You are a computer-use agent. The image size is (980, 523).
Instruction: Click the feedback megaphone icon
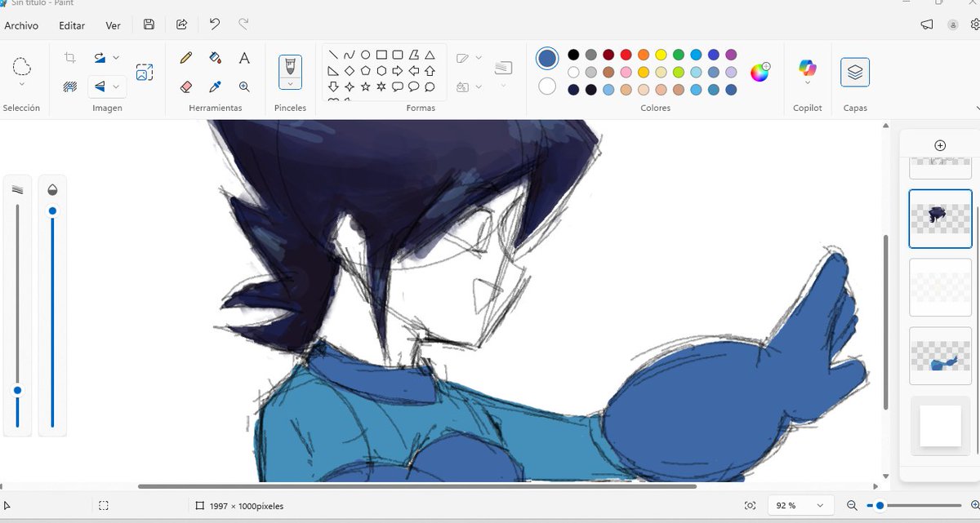927,24
